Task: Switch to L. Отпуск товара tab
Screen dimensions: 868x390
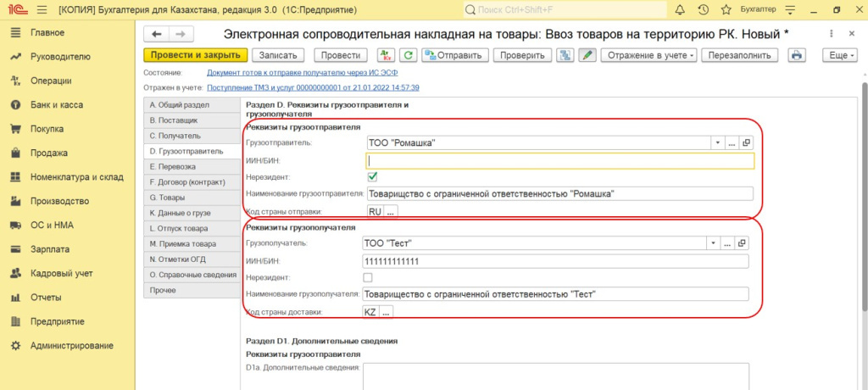Action: pyautogui.click(x=192, y=228)
